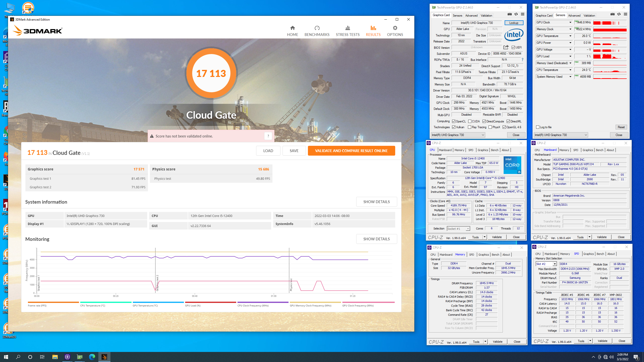Image resolution: width=644 pixels, height=362 pixels.
Task: Open 3DMark OPTIONS gear
Action: [395, 31]
